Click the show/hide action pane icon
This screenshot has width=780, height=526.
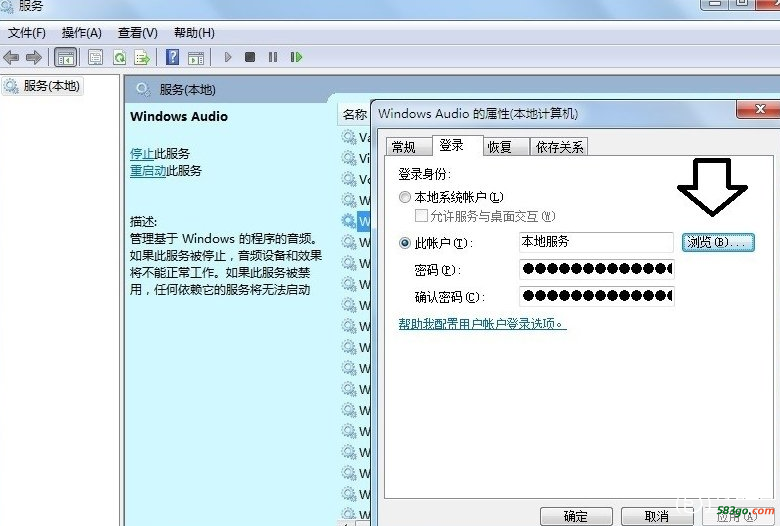(x=196, y=58)
